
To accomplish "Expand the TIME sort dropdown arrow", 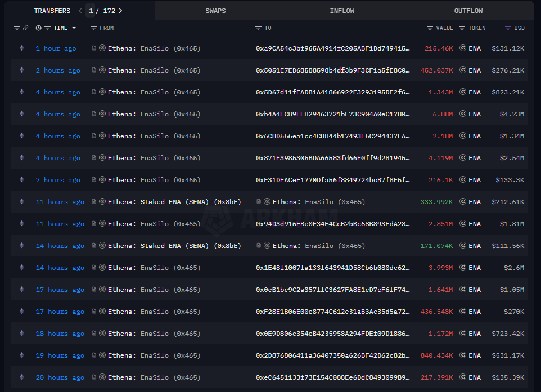I will [x=74, y=28].
